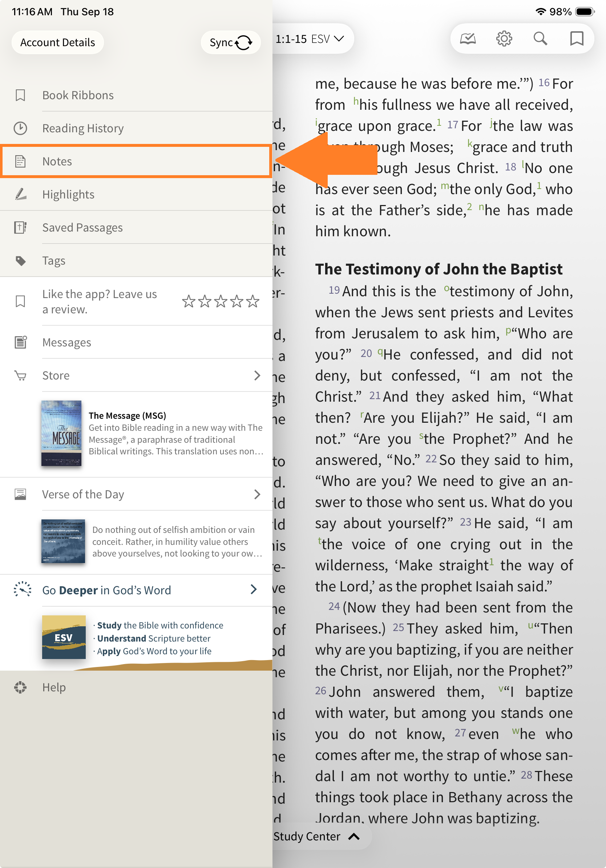This screenshot has height=868, width=606.
Task: Tap the search magnifying glass icon
Action: (540, 39)
